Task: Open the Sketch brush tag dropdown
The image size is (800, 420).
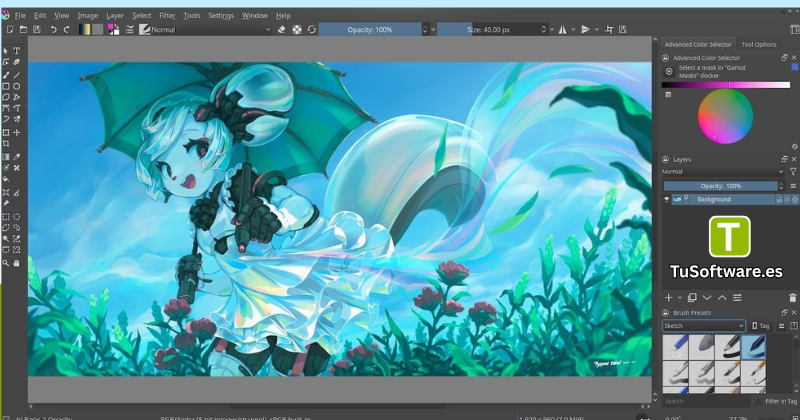Action: [x=704, y=326]
